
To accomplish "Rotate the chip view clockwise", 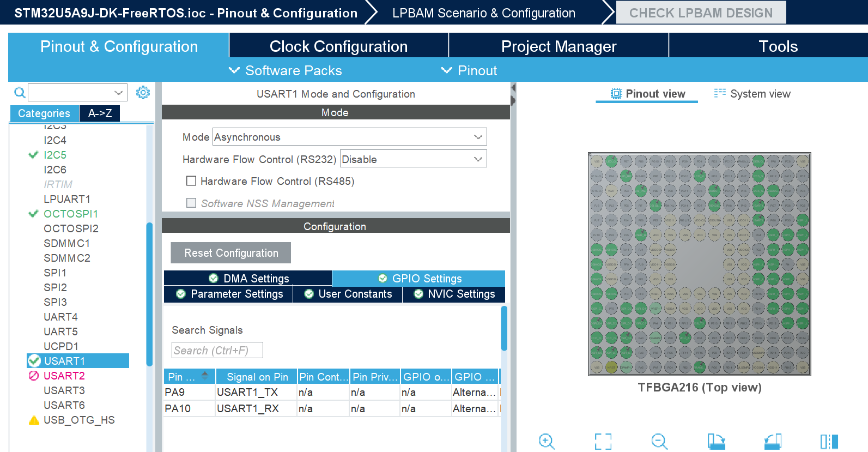I will [x=716, y=441].
